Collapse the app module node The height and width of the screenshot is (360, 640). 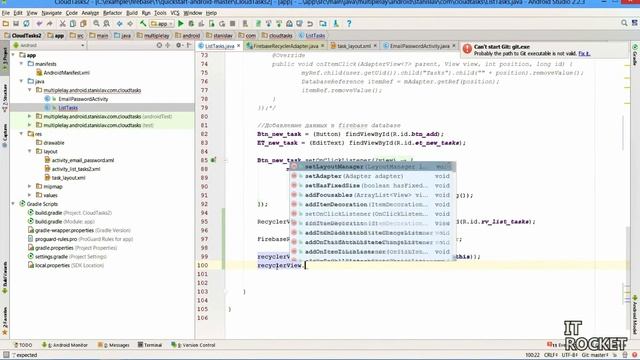pyautogui.click(x=13, y=55)
